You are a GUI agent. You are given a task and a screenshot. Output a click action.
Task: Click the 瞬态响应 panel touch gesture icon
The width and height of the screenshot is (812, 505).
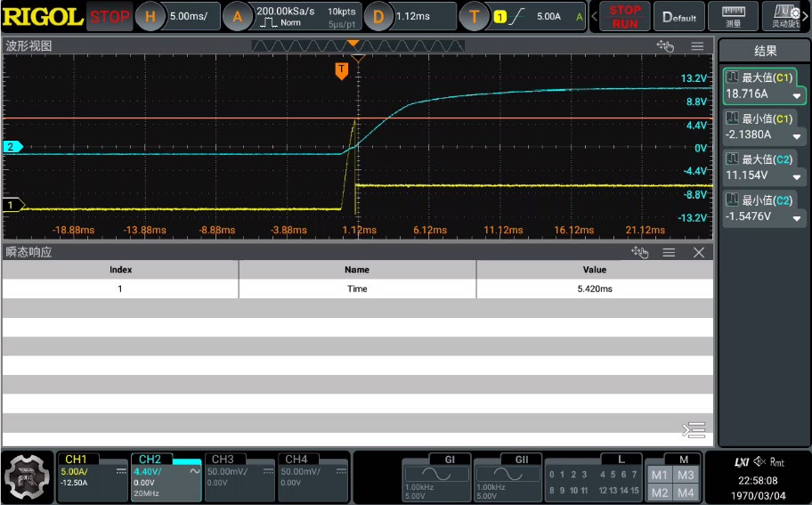[639, 252]
